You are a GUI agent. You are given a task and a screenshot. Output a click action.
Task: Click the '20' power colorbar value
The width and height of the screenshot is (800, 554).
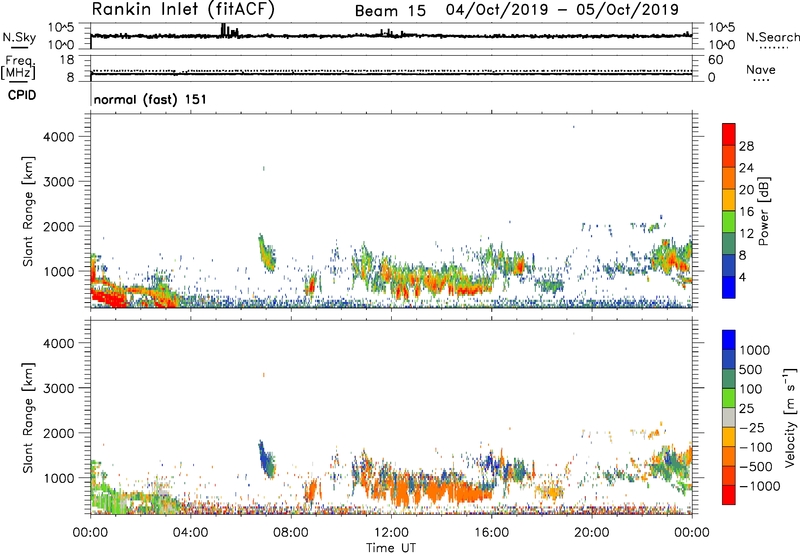pos(746,190)
